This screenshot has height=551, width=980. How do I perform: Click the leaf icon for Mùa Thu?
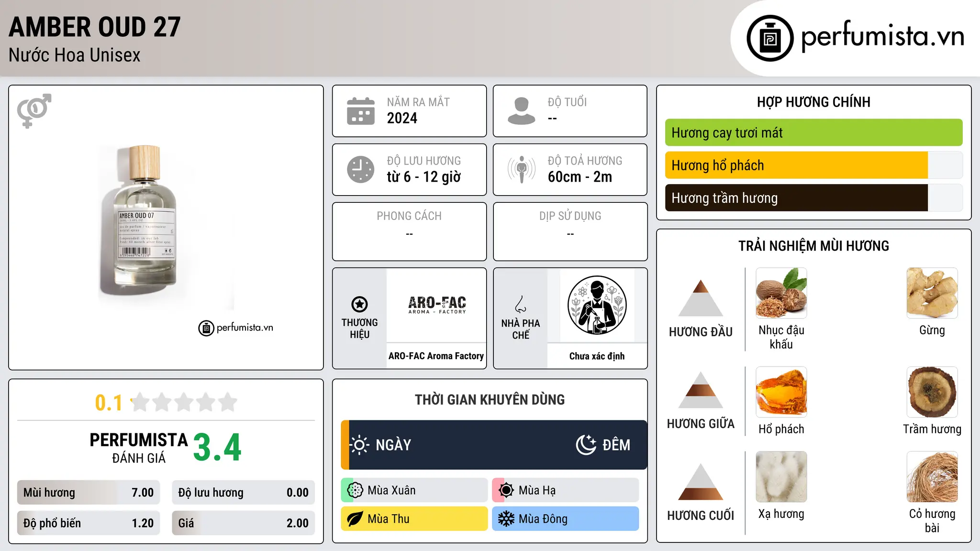(355, 519)
